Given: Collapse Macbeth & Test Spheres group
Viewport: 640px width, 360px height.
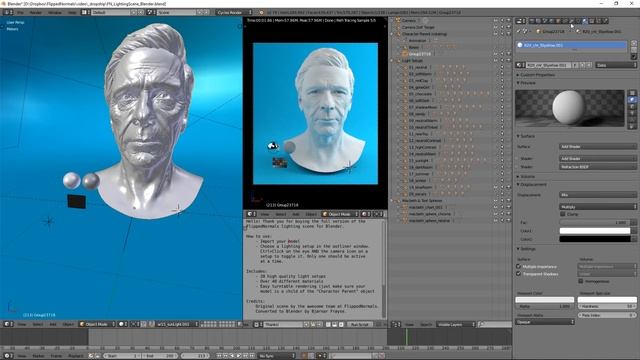Looking at the screenshot, I should (391, 201).
